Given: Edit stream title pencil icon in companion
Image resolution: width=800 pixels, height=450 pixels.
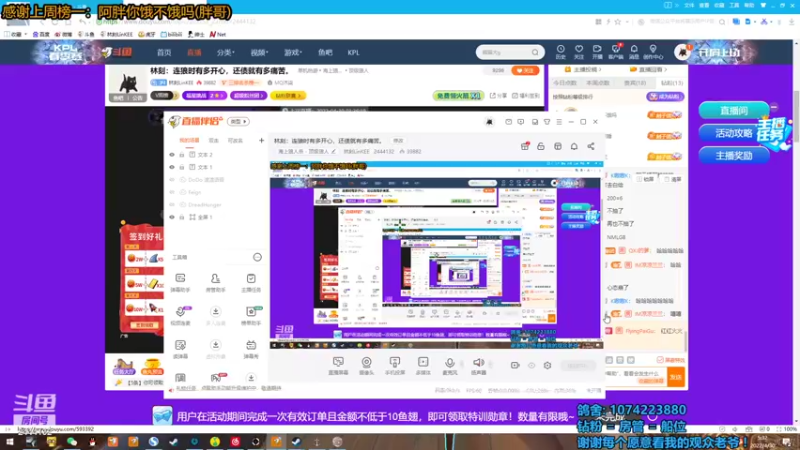Looking at the screenshot, I should [x=334, y=152].
